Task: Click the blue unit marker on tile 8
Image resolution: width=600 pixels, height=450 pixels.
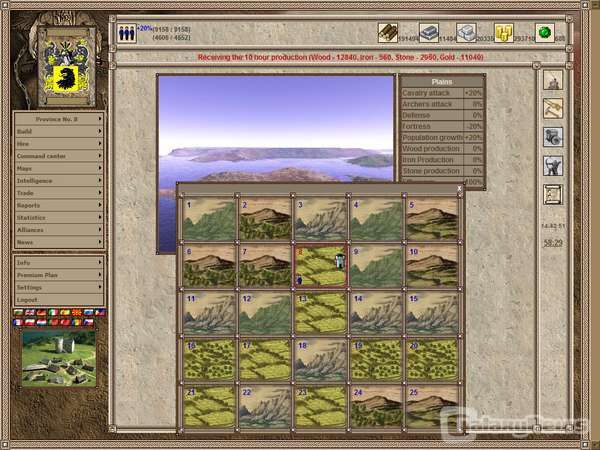Action: [299, 280]
